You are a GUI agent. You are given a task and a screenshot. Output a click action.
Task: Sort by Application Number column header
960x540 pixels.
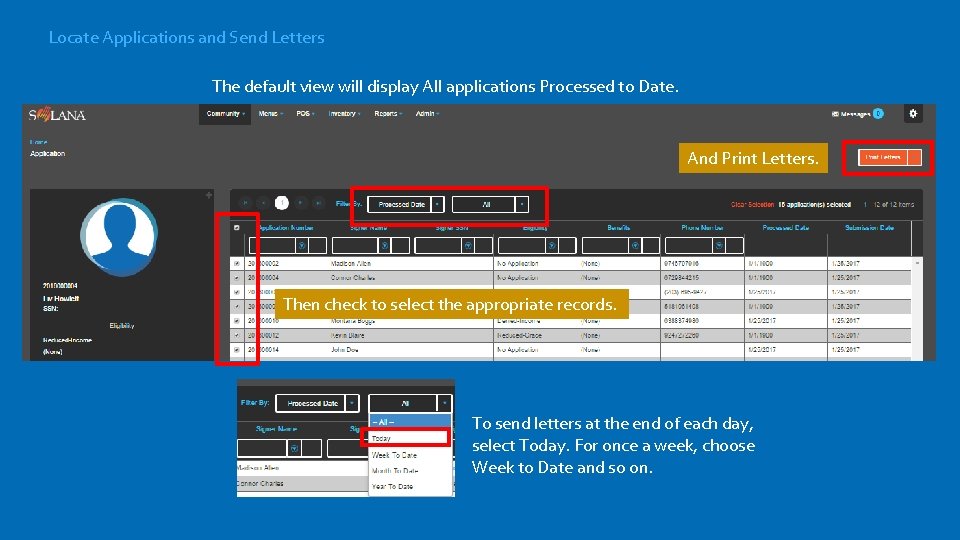(x=286, y=228)
